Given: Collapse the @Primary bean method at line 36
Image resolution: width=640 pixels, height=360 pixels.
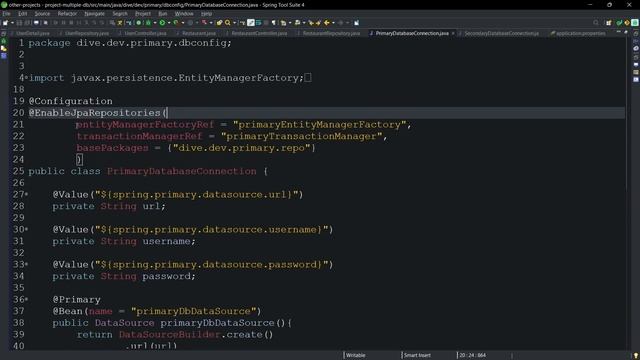Looking at the screenshot, I should (27, 299).
